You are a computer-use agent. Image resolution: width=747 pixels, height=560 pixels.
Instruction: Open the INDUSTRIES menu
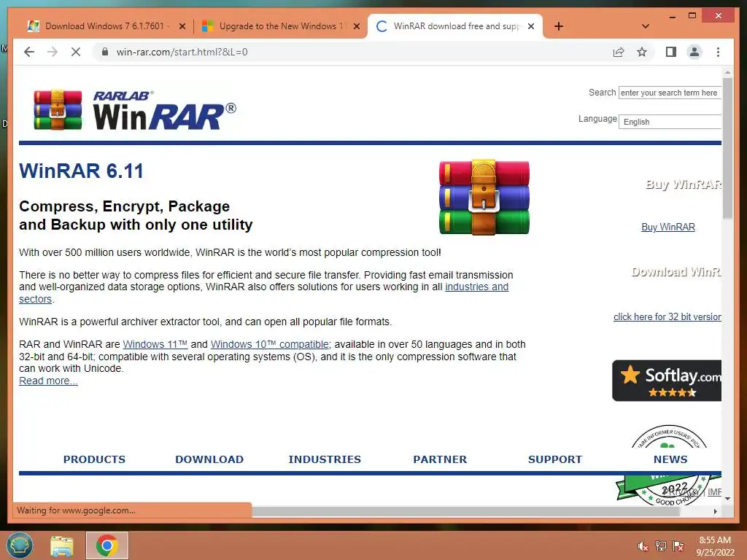click(x=325, y=459)
